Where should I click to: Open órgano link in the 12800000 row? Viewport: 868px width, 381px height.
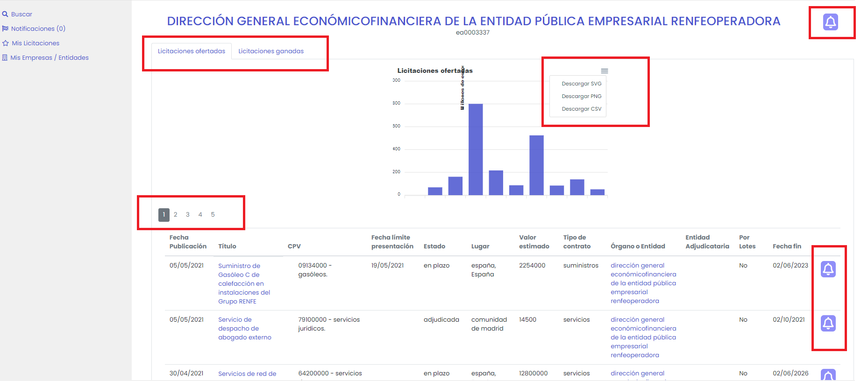pos(637,373)
